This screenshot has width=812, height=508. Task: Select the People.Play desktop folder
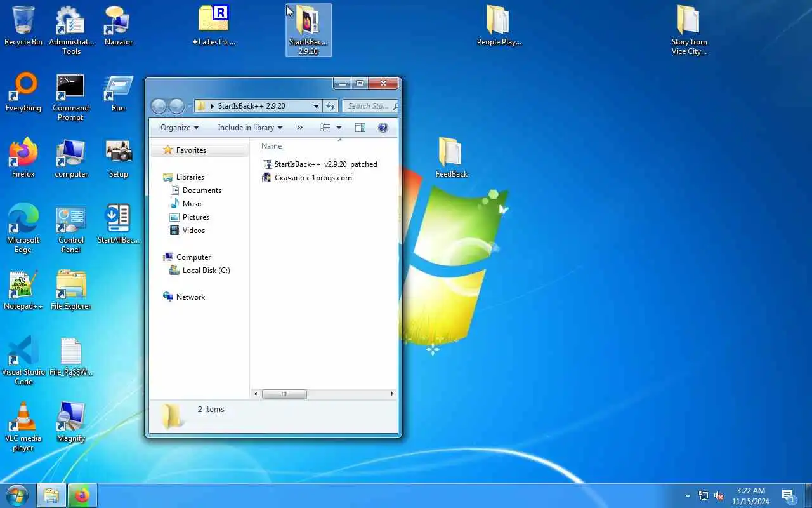[x=499, y=26]
